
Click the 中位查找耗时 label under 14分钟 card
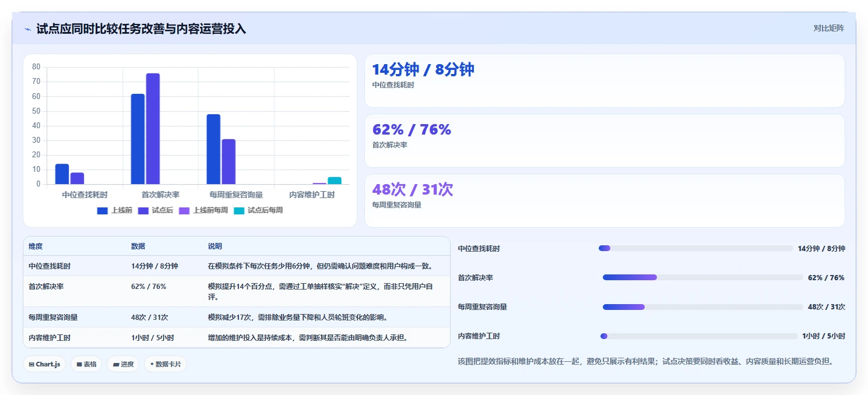click(x=393, y=85)
